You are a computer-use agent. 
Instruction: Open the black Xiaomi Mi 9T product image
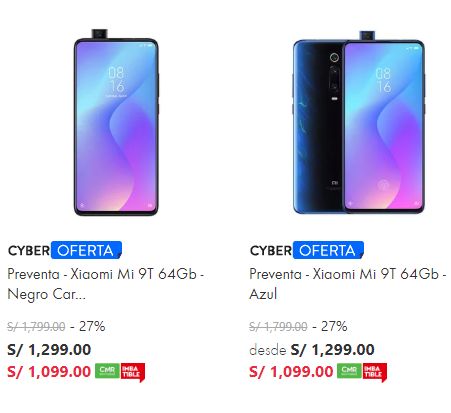[x=116, y=122]
